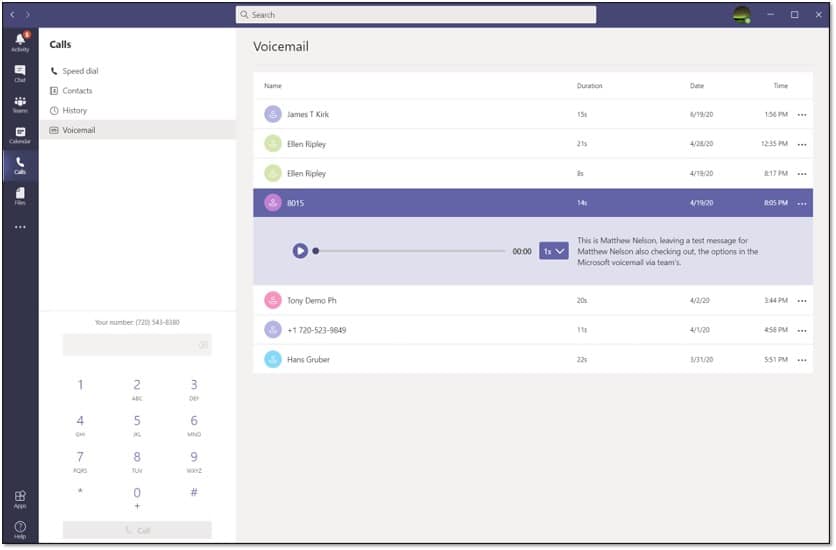This screenshot has width=836, height=550.
Task: Open more options for Hans Gruber voicemail
Action: click(x=802, y=360)
